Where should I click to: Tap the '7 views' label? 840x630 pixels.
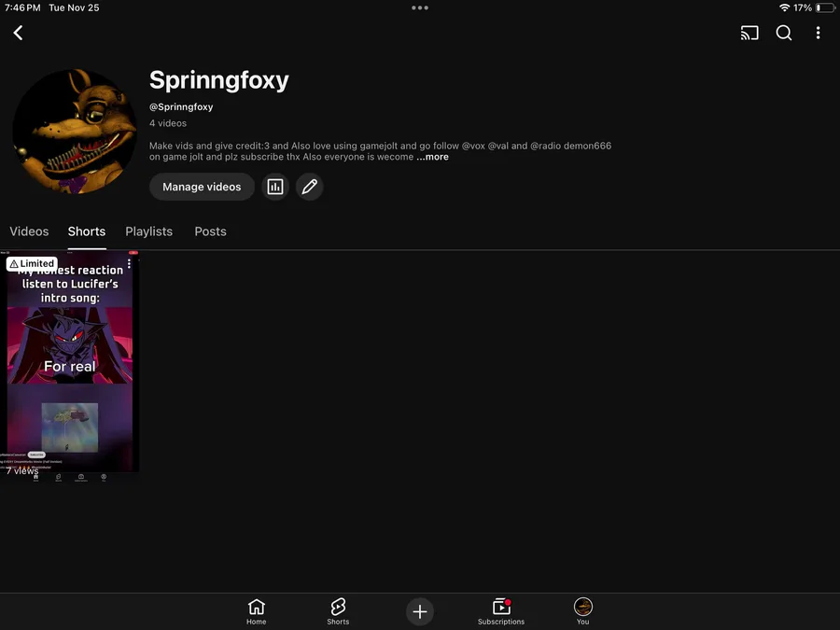22,471
